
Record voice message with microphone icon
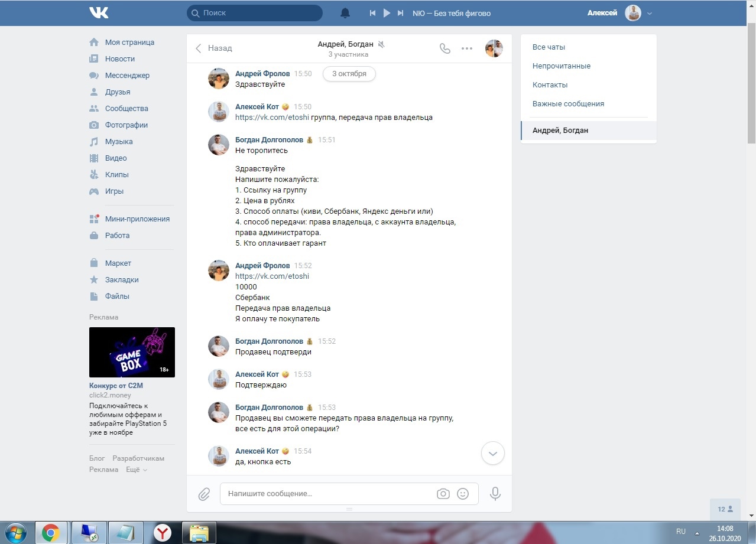(495, 494)
